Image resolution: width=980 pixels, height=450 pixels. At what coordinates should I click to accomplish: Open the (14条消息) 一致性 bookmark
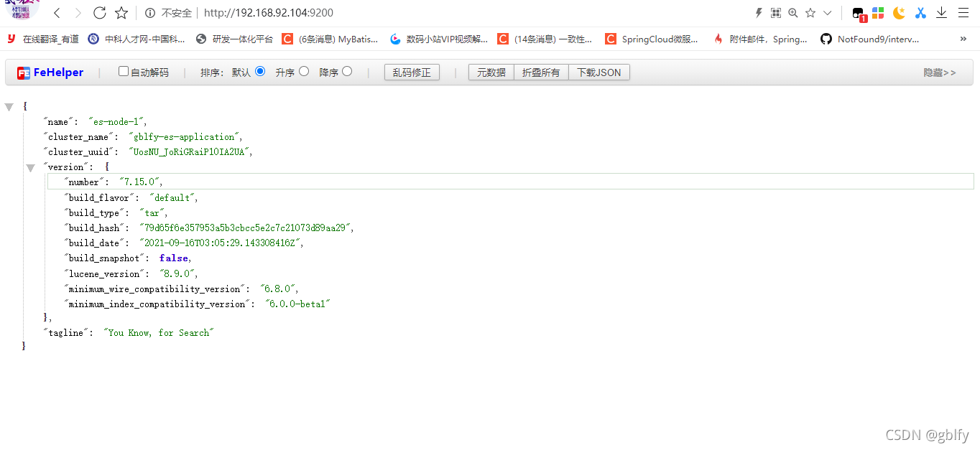click(545, 39)
